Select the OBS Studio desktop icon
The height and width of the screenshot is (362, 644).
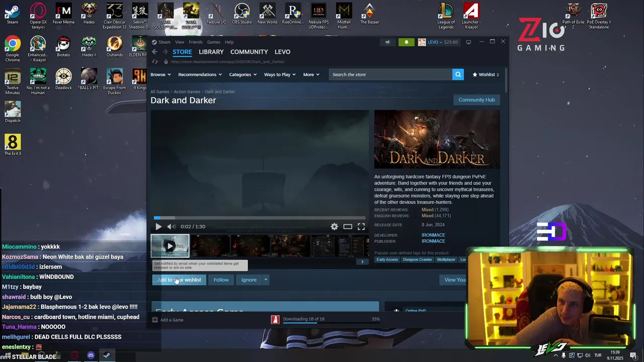click(x=242, y=14)
